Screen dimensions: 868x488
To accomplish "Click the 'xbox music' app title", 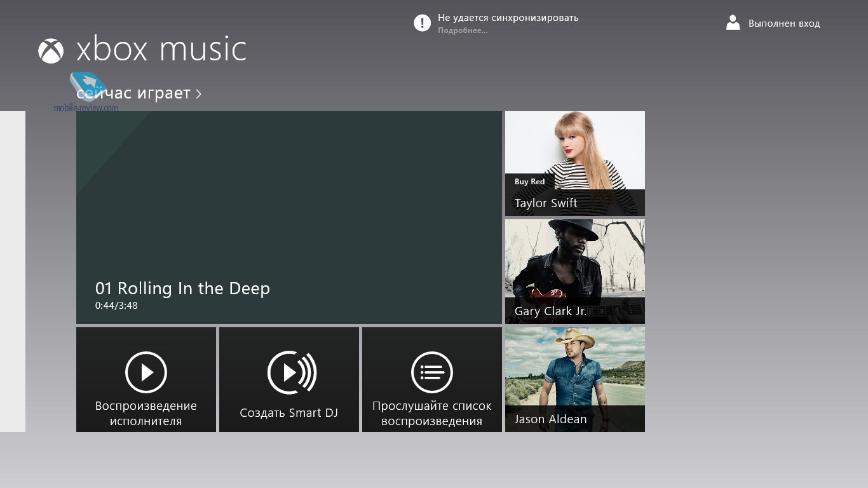I will click(x=161, y=50).
